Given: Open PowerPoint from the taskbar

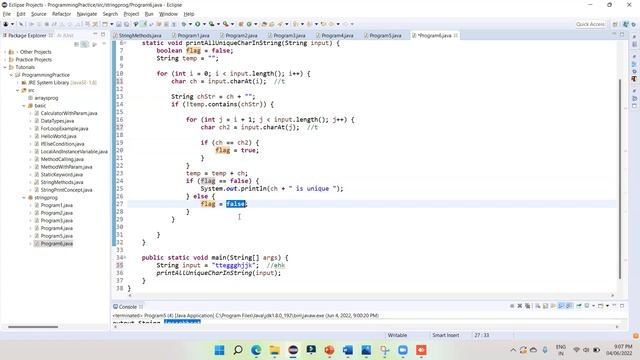Looking at the screenshot, I should (329, 350).
